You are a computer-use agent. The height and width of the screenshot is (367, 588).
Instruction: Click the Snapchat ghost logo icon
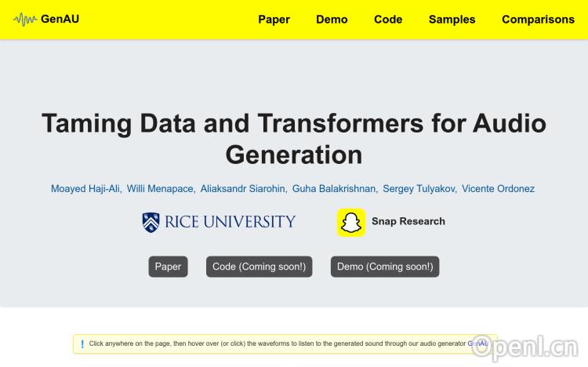[x=351, y=222]
